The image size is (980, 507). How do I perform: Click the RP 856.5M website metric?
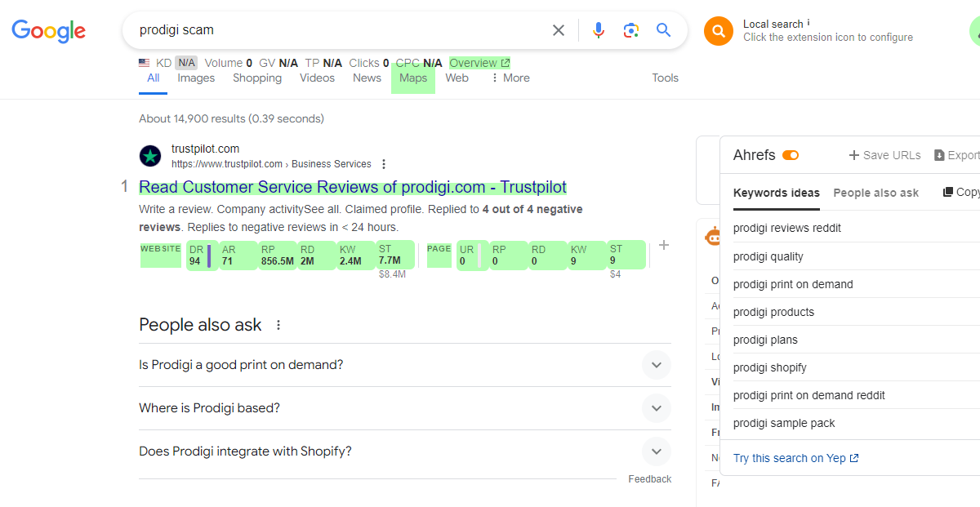coord(277,256)
